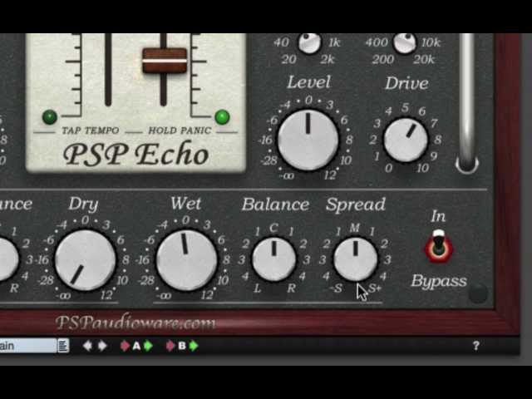Click the Balance knob
Screen dimensions: 532x399
coord(273,259)
